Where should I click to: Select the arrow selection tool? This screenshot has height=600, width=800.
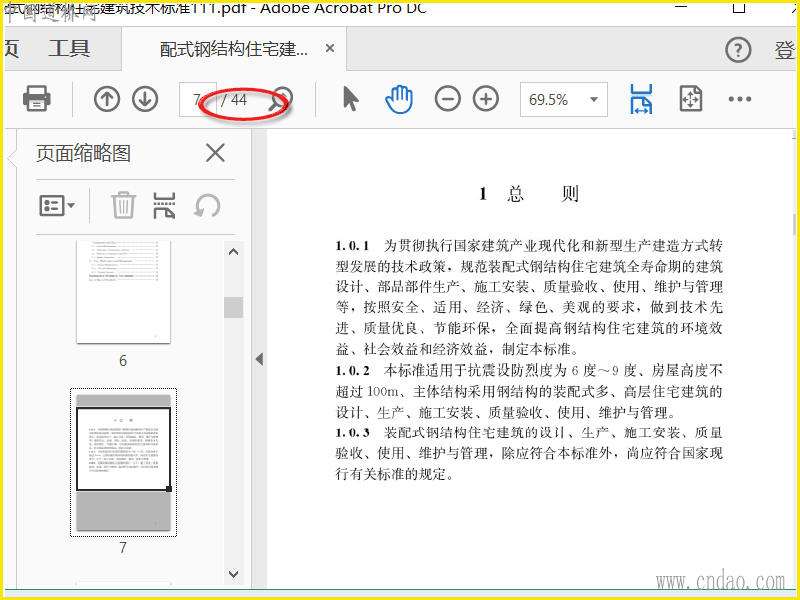coord(351,99)
